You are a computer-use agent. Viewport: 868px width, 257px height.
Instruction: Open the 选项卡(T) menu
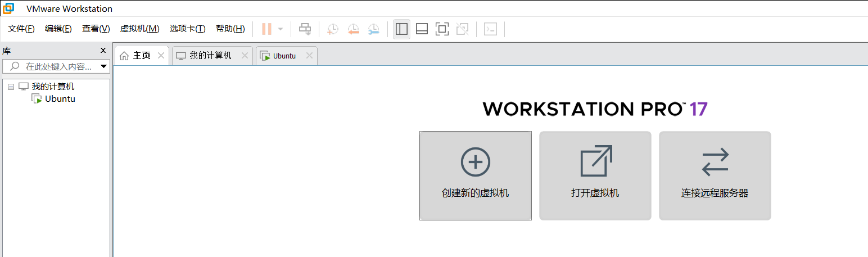click(188, 29)
